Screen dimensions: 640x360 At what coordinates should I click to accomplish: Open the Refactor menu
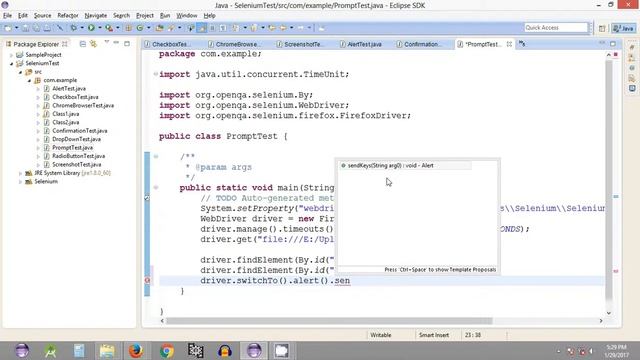pyautogui.click(x=68, y=16)
